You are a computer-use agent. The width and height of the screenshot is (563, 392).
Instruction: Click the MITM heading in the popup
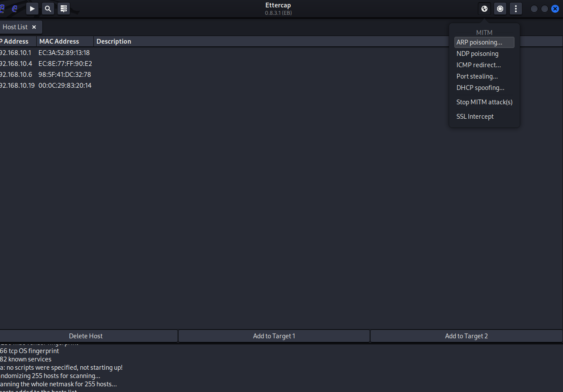(484, 33)
